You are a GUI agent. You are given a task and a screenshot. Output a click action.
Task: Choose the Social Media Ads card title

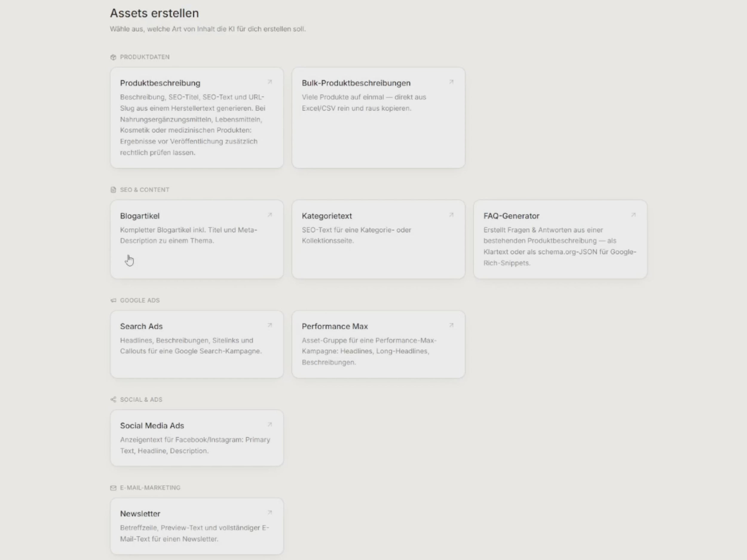point(152,426)
